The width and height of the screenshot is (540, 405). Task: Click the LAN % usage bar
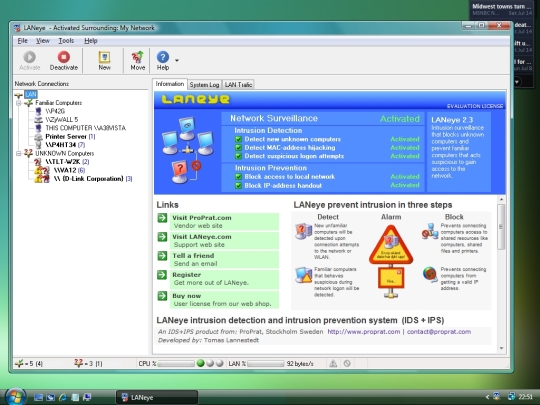[x=266, y=363]
